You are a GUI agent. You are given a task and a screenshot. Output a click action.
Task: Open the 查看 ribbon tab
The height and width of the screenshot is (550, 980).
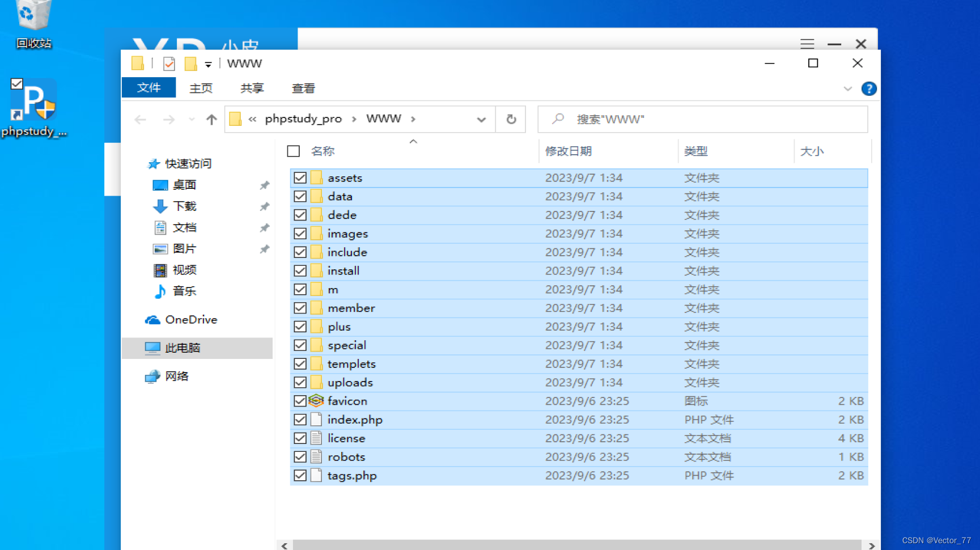click(303, 88)
